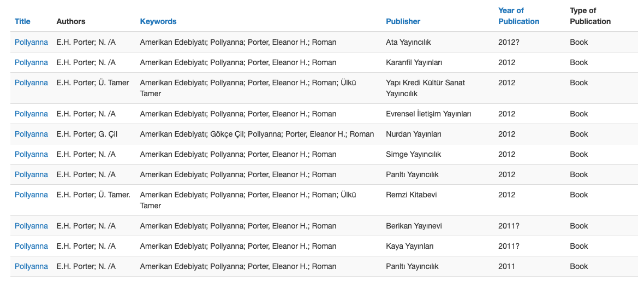Click the E.H. Porter; G. Çil authors cell
Viewport: 644px width, 281px height.
pyautogui.click(x=87, y=134)
